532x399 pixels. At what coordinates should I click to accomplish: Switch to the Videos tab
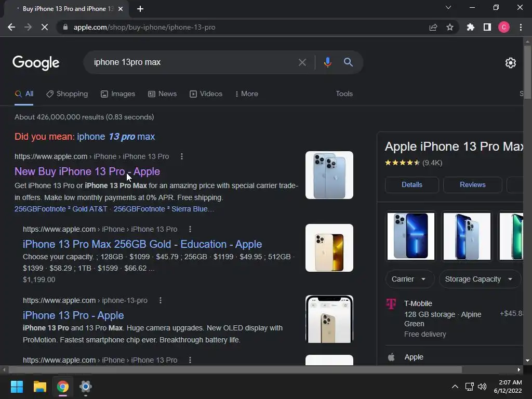[x=206, y=94]
